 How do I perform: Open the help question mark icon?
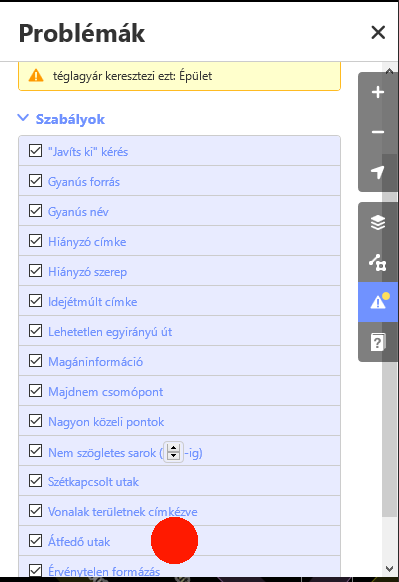[378, 342]
